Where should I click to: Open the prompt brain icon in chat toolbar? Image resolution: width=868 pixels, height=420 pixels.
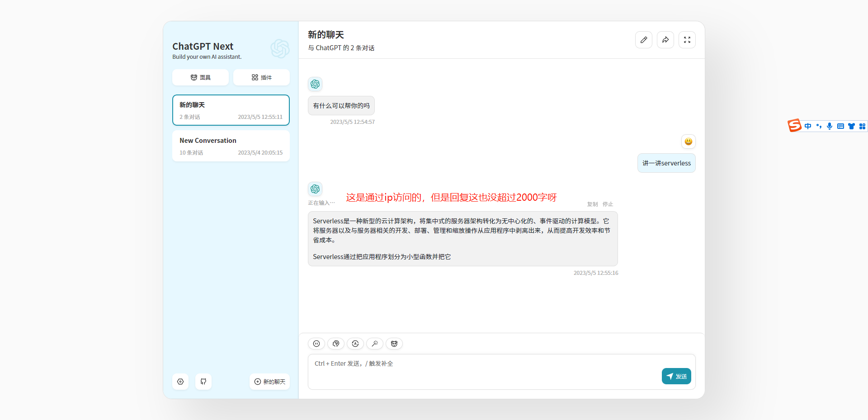[x=336, y=344]
